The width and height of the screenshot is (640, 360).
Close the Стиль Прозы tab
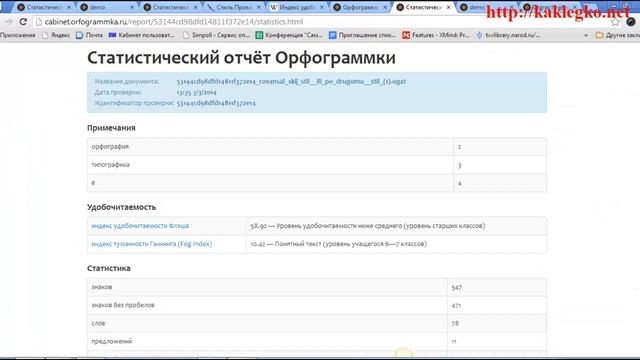[x=258, y=7]
